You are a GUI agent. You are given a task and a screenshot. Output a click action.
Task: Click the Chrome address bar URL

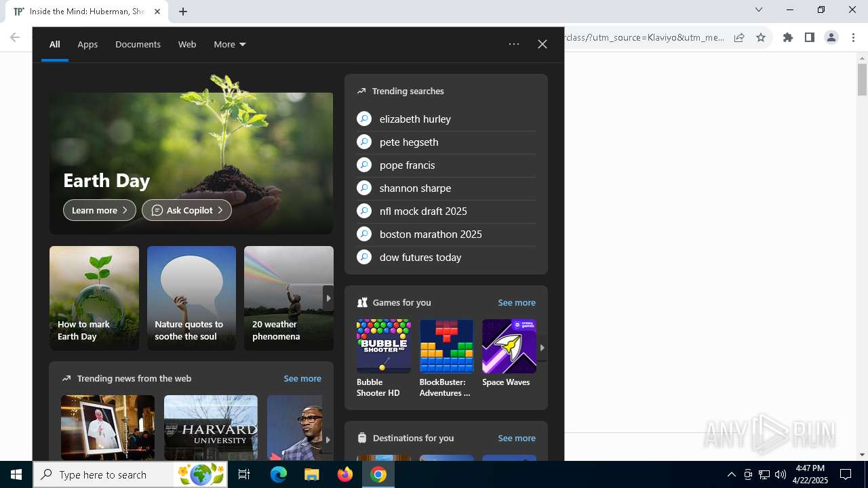point(644,37)
